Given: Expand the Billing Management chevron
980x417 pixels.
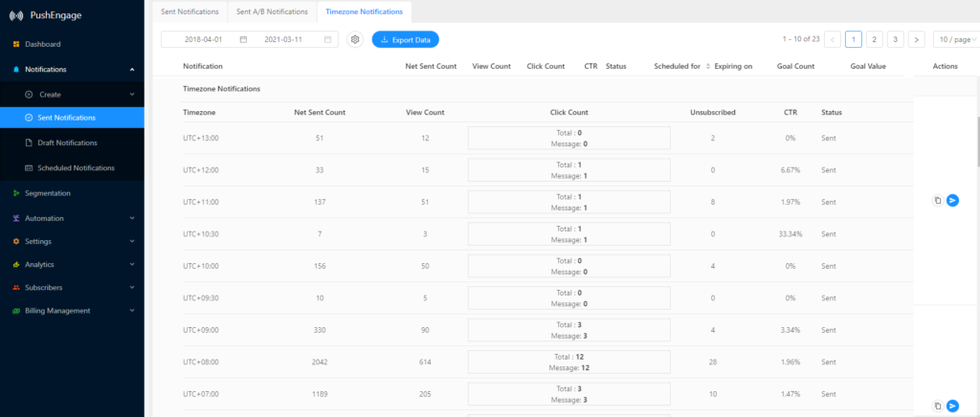Looking at the screenshot, I should [x=132, y=311].
